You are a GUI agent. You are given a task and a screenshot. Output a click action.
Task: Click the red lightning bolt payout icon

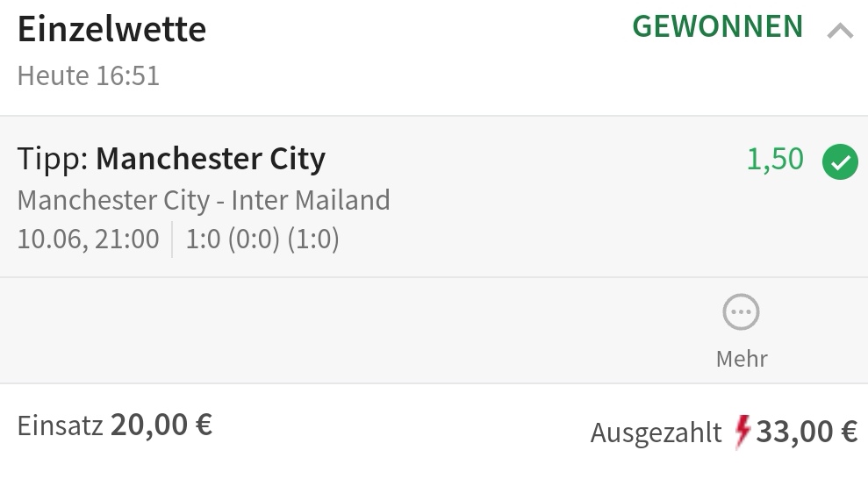742,431
